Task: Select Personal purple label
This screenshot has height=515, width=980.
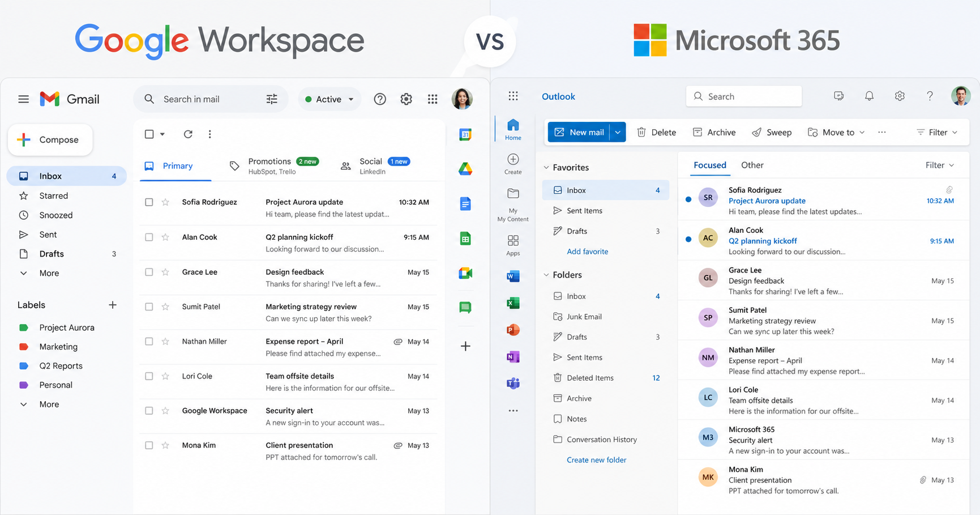Action: click(45, 385)
